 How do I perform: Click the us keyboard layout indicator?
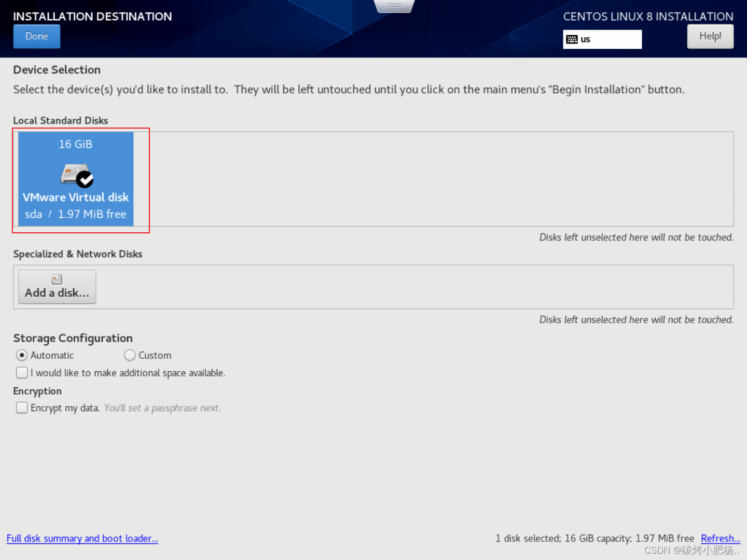click(602, 39)
